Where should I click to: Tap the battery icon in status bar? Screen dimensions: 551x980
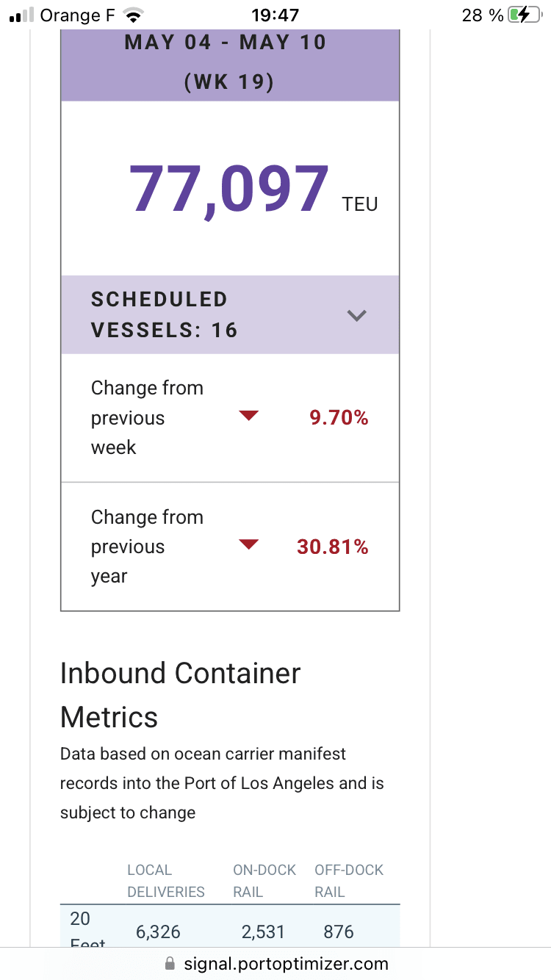pos(523,15)
